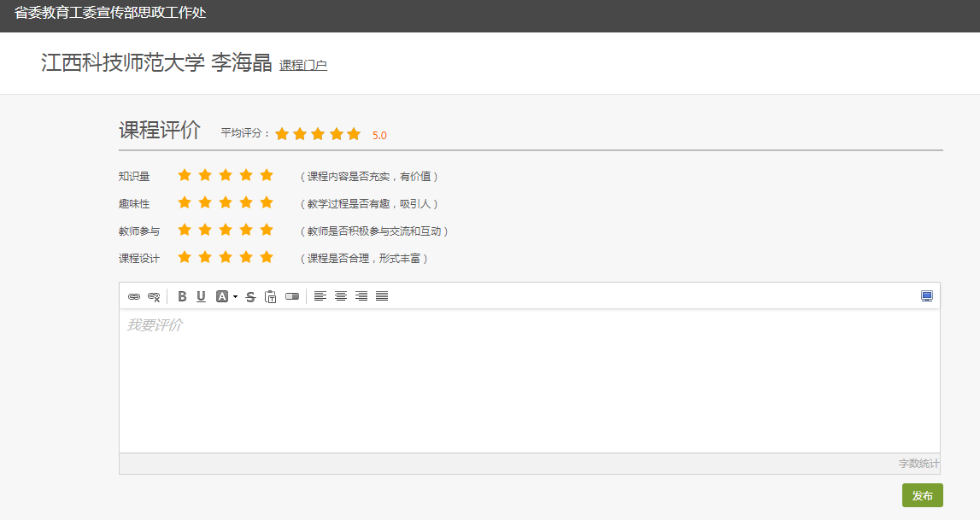Click the insert link icon

(x=134, y=296)
